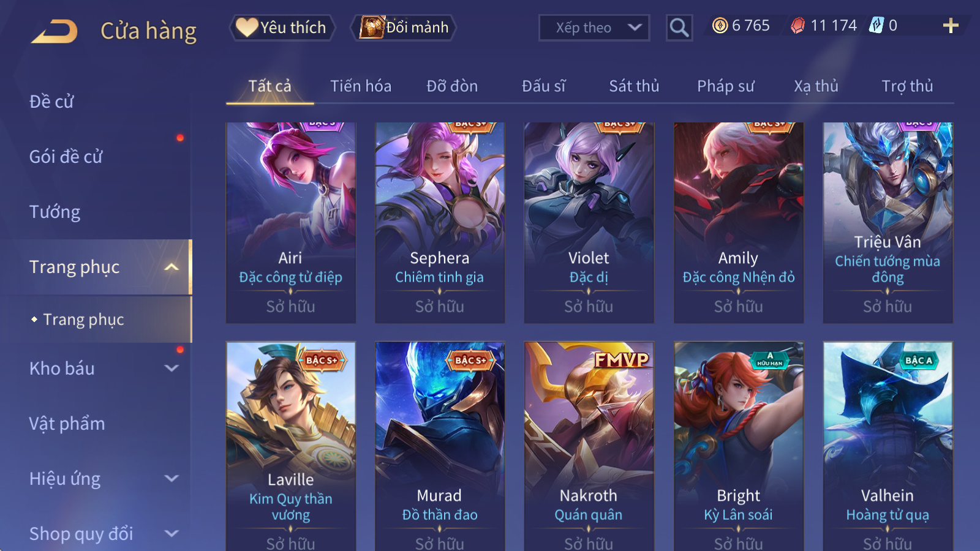Select Nakroth Quán quân FMVP skin
Screen dimensions: 980x551
[589, 446]
